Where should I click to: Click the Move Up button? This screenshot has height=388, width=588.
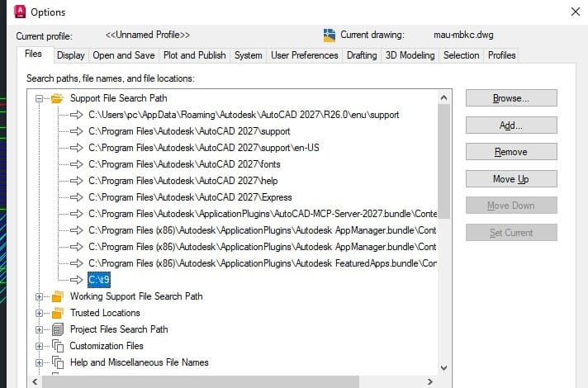tap(511, 179)
